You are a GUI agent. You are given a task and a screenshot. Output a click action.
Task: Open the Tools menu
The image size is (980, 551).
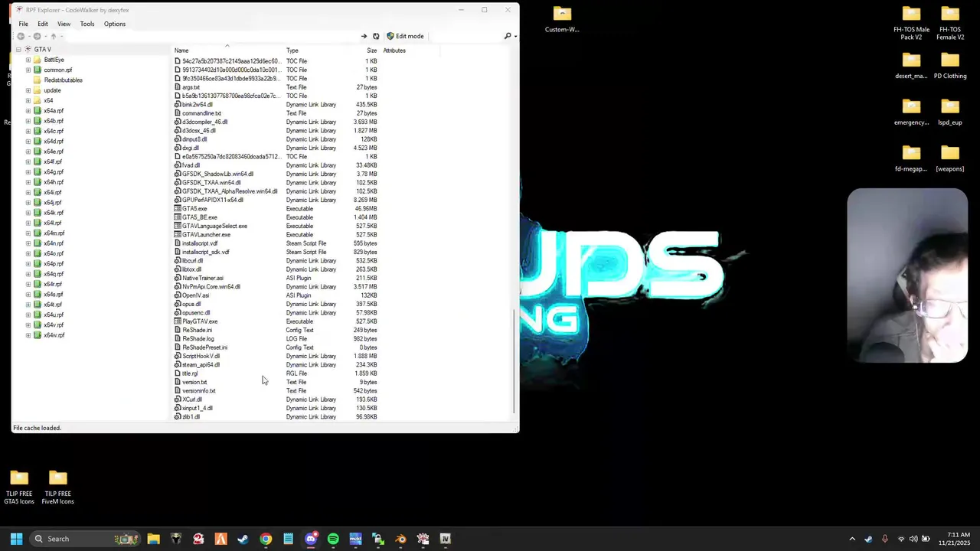87,24
